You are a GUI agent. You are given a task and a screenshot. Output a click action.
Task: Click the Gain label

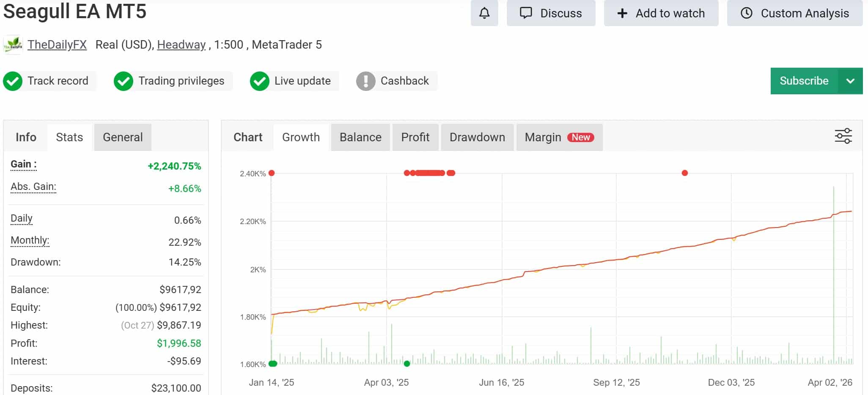point(24,164)
